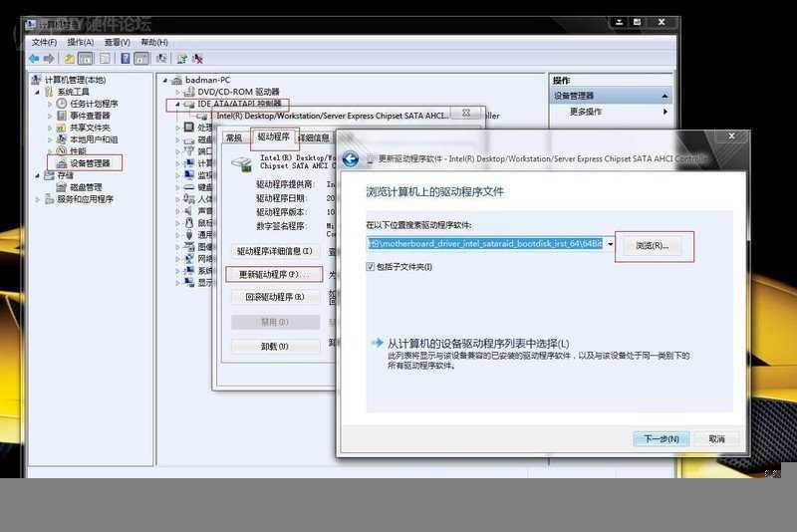Click the Up one level folder toolbar icon
This screenshot has width=797, height=532.
[70, 59]
